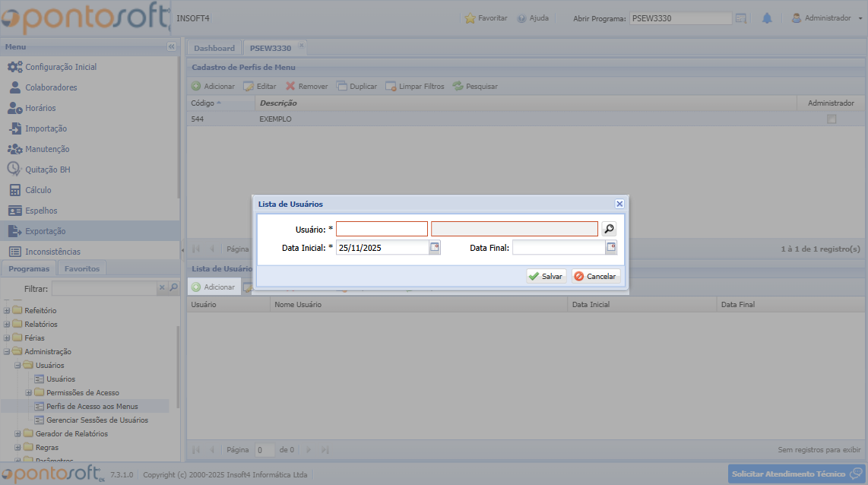Click the user search magnifier icon

click(609, 229)
